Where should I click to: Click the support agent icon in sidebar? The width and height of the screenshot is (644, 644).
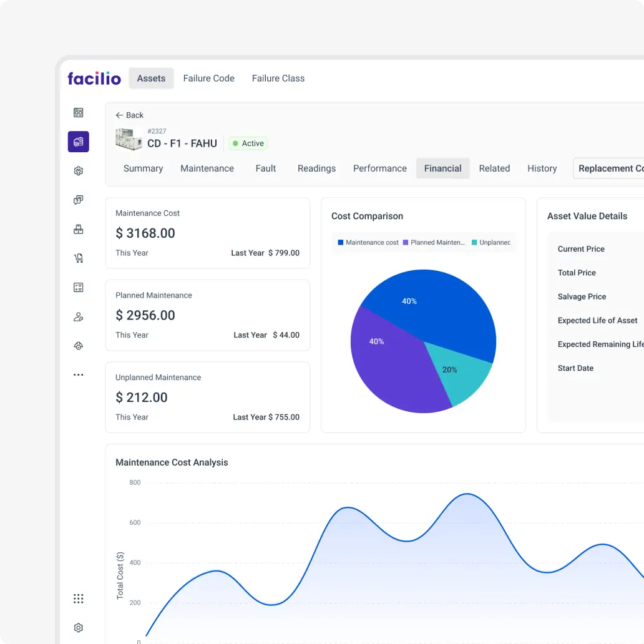78,346
